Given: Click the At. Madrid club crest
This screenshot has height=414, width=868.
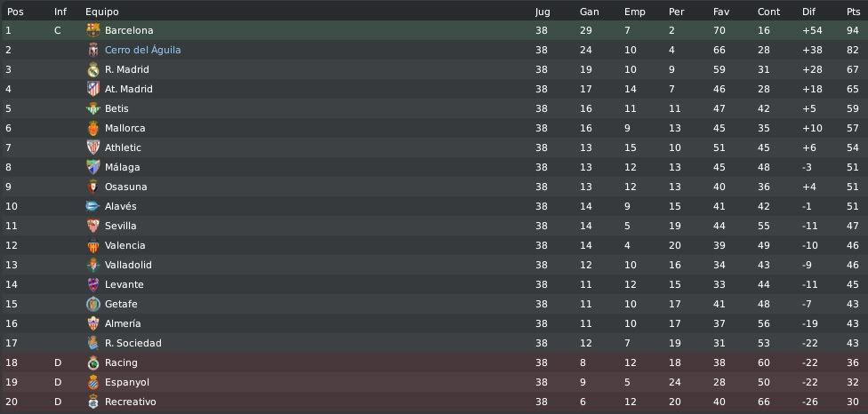Looking at the screenshot, I should coord(93,89).
